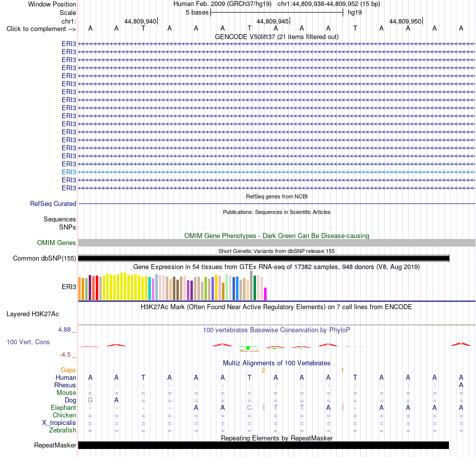Open the OMIM Gene Phenotypes track title

click(277, 236)
